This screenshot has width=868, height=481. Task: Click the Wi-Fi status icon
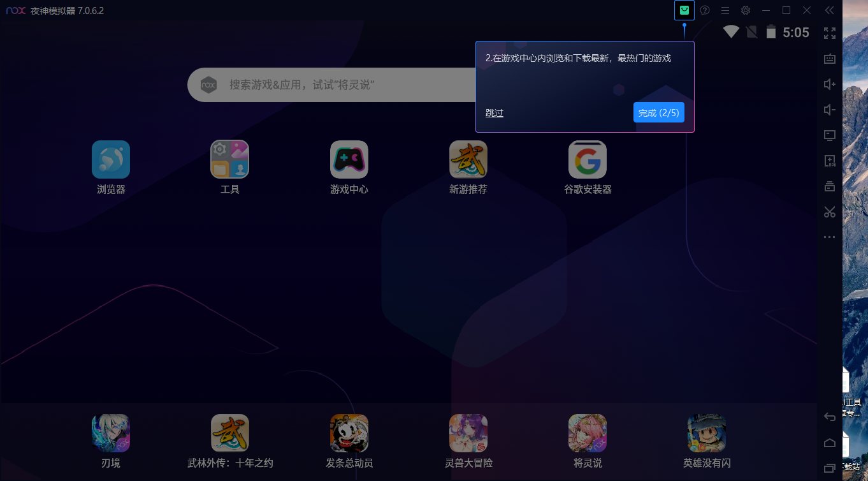731,32
